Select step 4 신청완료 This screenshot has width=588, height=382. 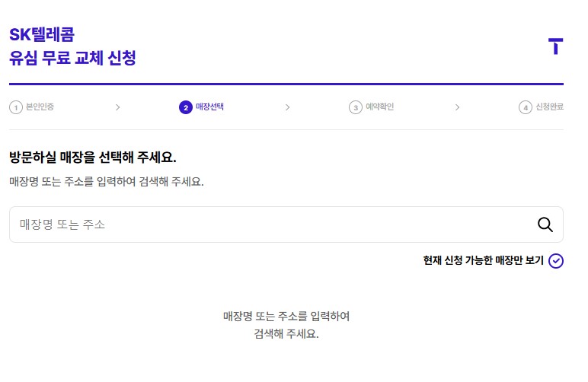[541, 107]
